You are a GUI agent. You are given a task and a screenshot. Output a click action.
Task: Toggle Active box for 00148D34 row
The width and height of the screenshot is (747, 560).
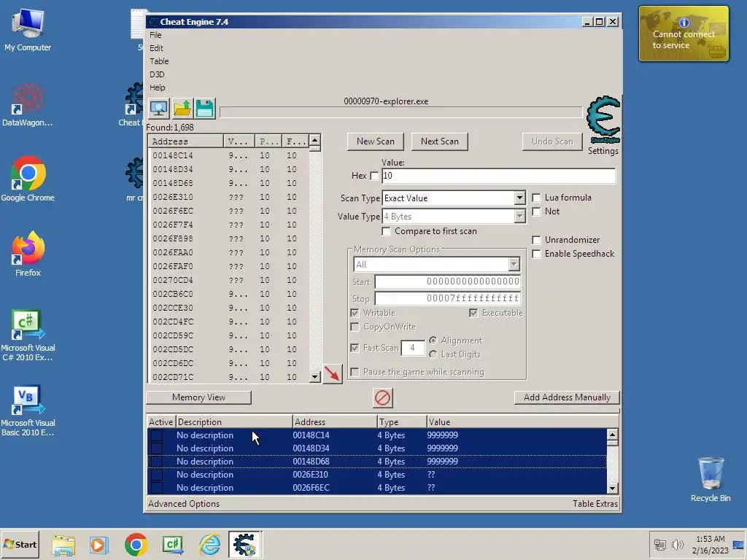157,448
